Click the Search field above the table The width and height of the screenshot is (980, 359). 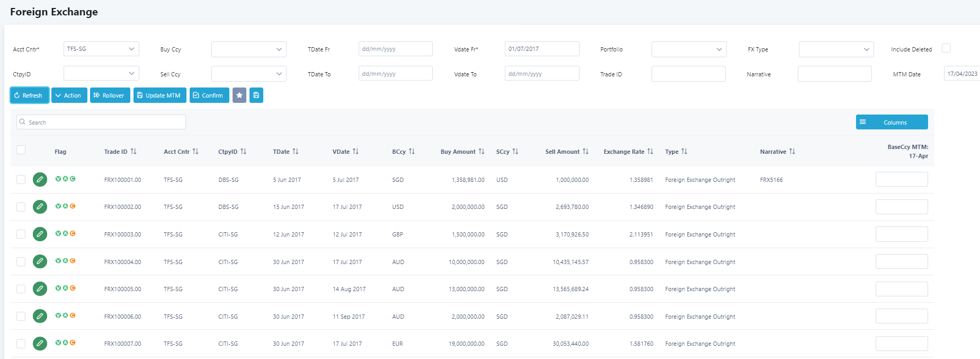coord(101,122)
